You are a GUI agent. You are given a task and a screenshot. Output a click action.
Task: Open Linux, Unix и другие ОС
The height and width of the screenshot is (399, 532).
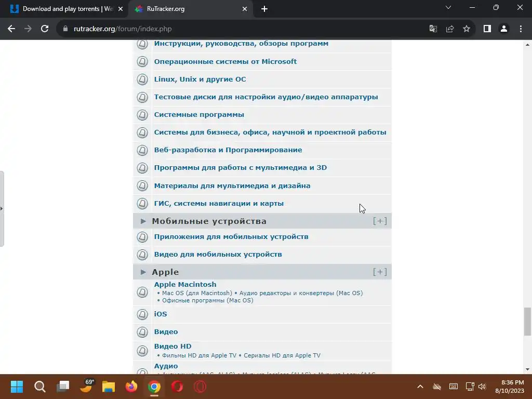coord(200,79)
